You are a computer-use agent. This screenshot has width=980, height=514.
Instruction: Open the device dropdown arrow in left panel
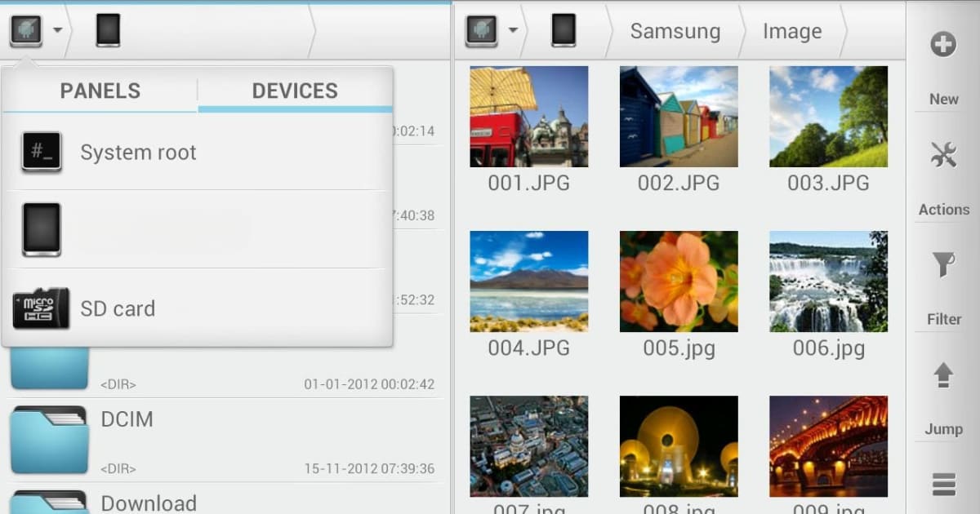(x=56, y=31)
